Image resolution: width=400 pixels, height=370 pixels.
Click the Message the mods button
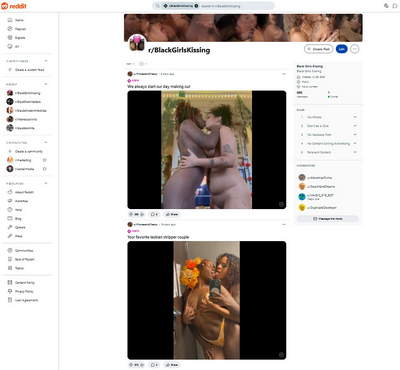pos(328,219)
